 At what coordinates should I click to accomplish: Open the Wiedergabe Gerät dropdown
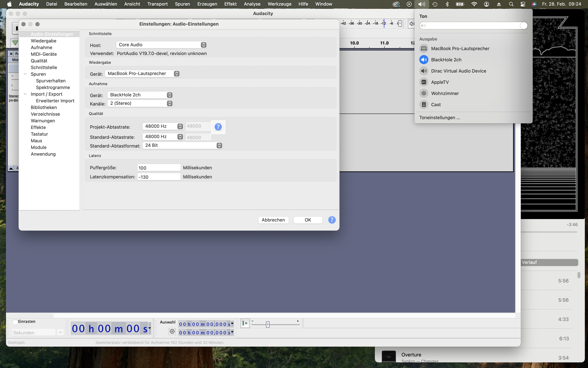(x=142, y=73)
